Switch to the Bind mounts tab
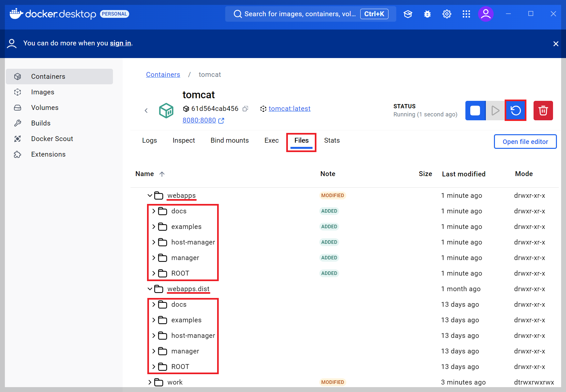This screenshot has height=392, width=566. [230, 140]
